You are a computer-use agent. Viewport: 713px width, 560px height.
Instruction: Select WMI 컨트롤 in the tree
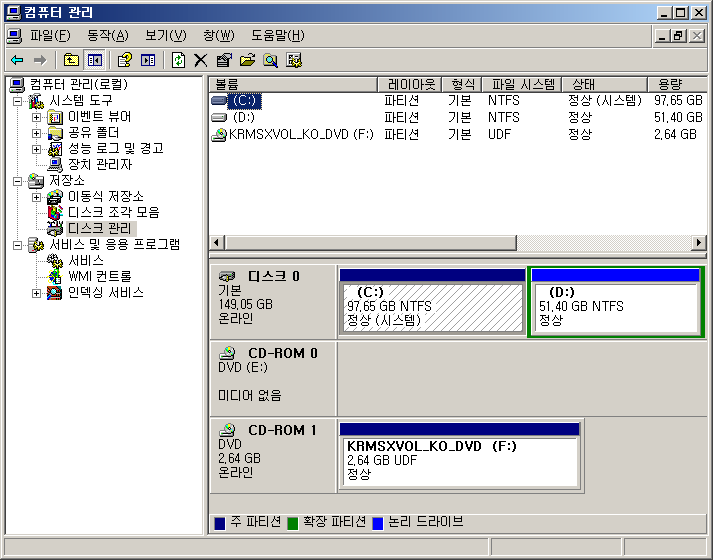100,276
